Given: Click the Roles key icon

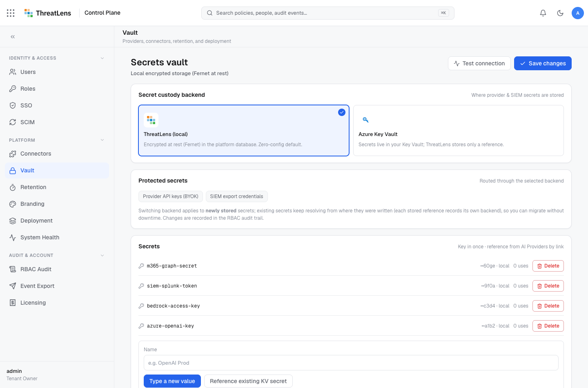Looking at the screenshot, I should click(x=13, y=89).
